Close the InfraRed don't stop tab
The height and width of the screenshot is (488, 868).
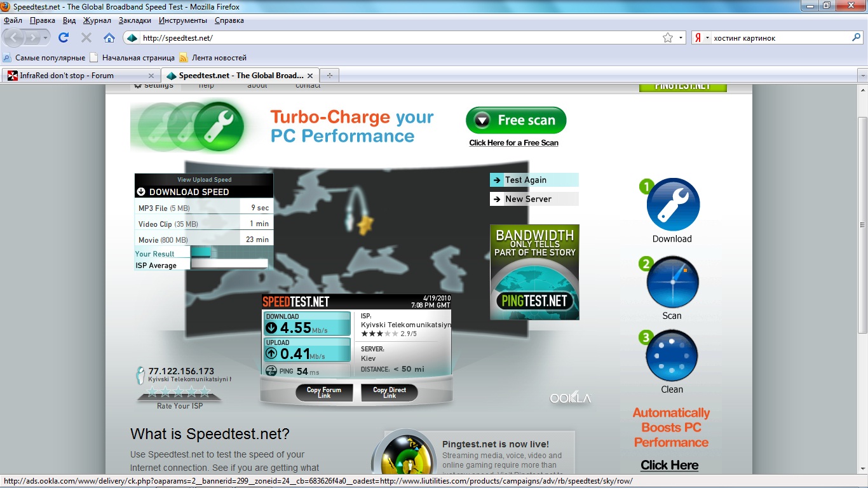(x=151, y=76)
